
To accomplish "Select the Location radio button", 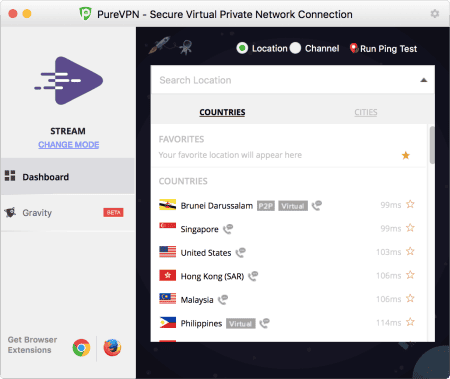I will tap(242, 48).
